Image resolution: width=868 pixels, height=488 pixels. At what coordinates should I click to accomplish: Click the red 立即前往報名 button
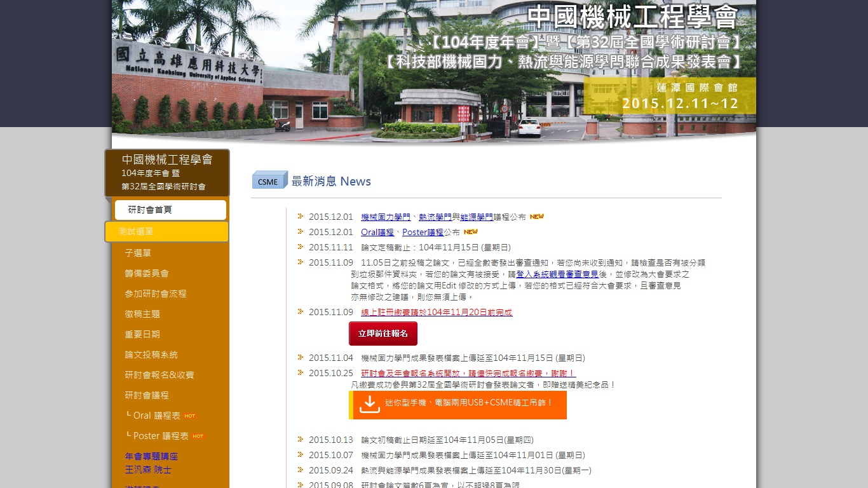pyautogui.click(x=383, y=334)
